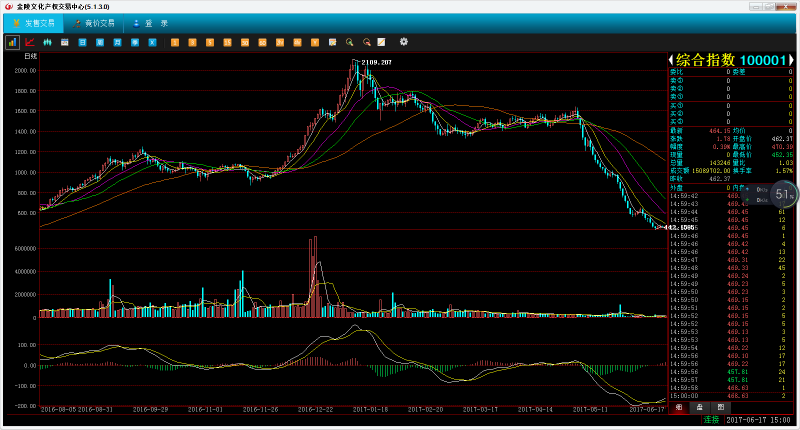Switch to the 竞价交易 tab
Image resolution: width=800 pixels, height=430 pixels.
pos(94,23)
